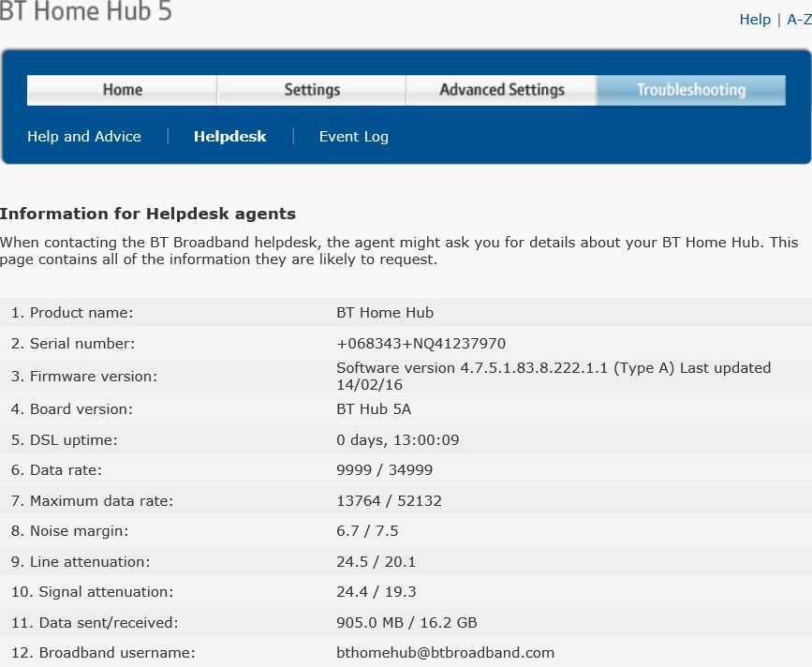Open the Home tab

(122, 90)
